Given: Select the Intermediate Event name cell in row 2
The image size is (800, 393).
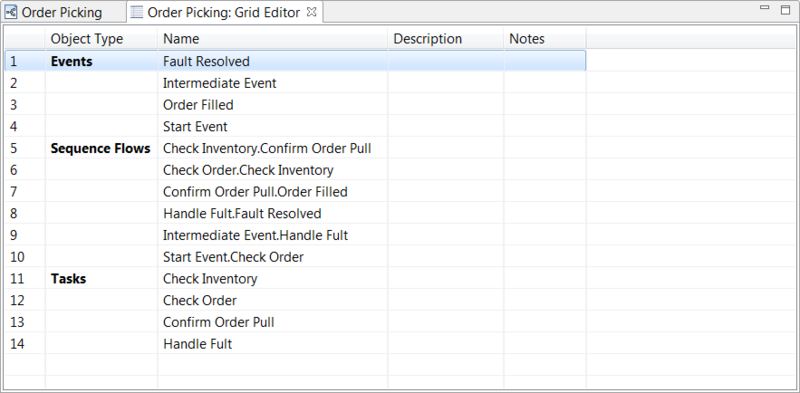Looking at the screenshot, I should pos(272,83).
